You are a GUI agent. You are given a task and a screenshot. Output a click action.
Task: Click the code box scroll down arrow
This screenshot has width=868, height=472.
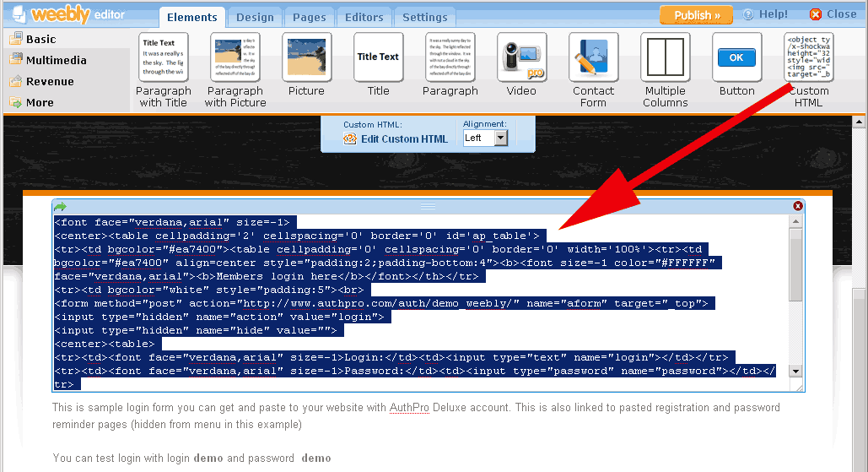796,372
